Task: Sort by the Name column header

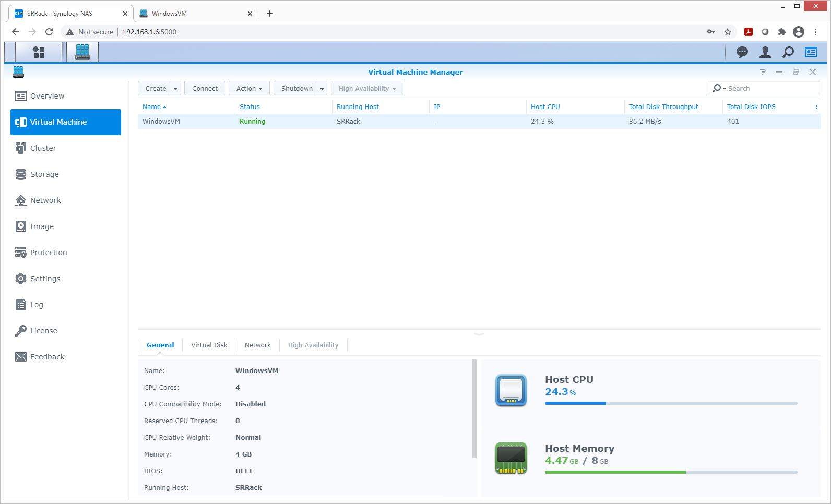Action: tap(186, 107)
